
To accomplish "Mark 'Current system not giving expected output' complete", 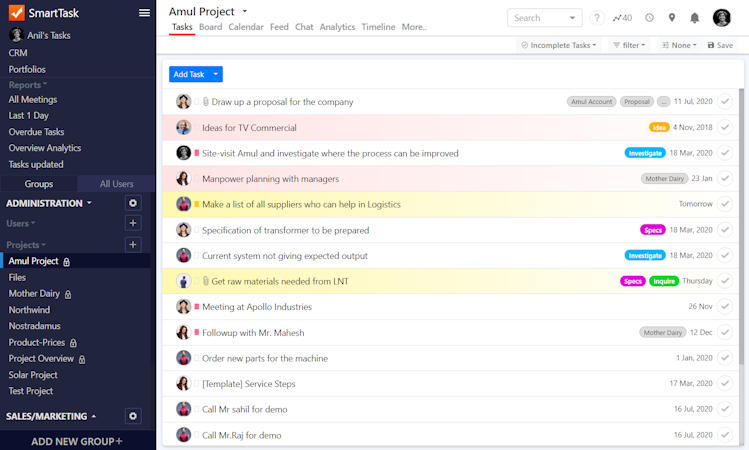I will click(725, 255).
